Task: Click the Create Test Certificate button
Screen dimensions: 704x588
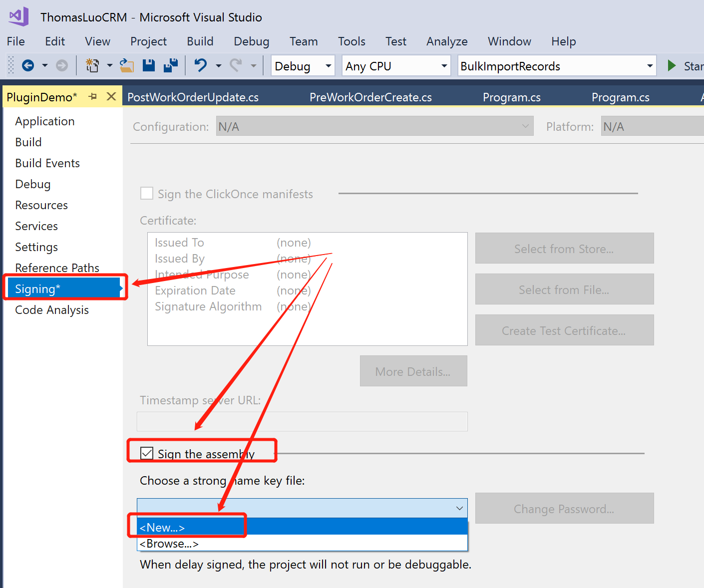Action: (564, 330)
